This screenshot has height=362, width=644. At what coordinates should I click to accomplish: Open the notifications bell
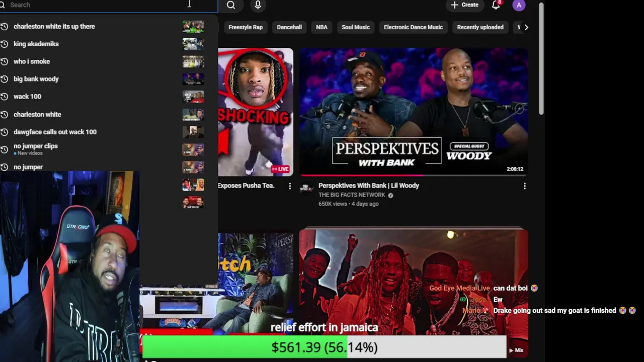click(x=496, y=5)
